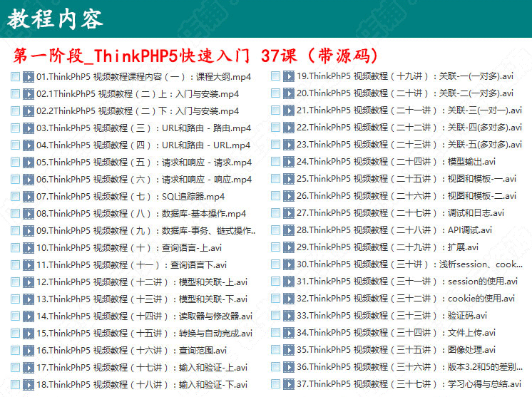Select file name 08.ThinkPhP5 数据库-基本操作.mp4
Image resolution: width=532 pixels, height=397 pixels.
pos(141,214)
